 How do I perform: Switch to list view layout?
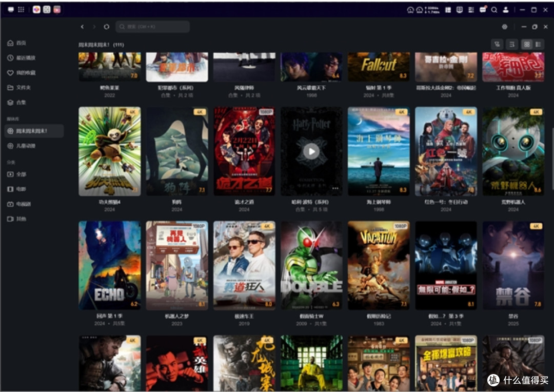tap(538, 45)
